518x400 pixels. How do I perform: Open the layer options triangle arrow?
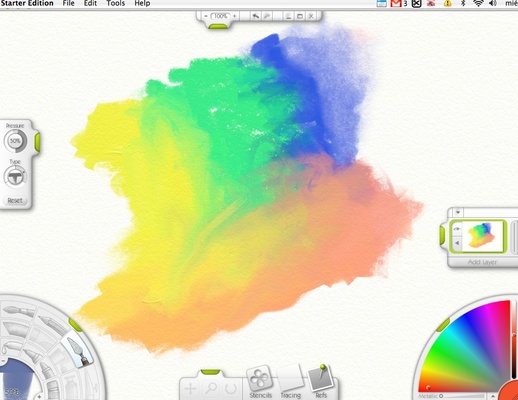click(457, 243)
